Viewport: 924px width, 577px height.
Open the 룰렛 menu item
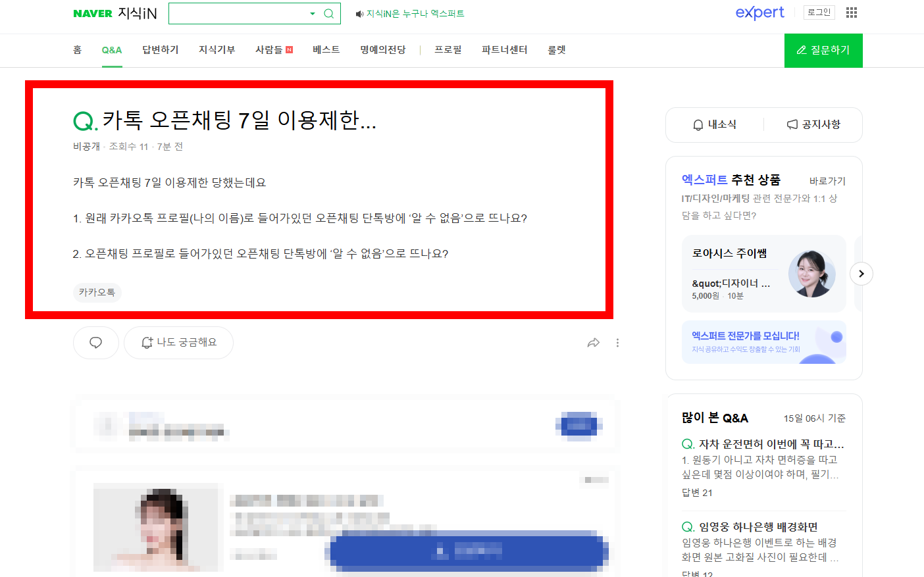pyautogui.click(x=557, y=50)
